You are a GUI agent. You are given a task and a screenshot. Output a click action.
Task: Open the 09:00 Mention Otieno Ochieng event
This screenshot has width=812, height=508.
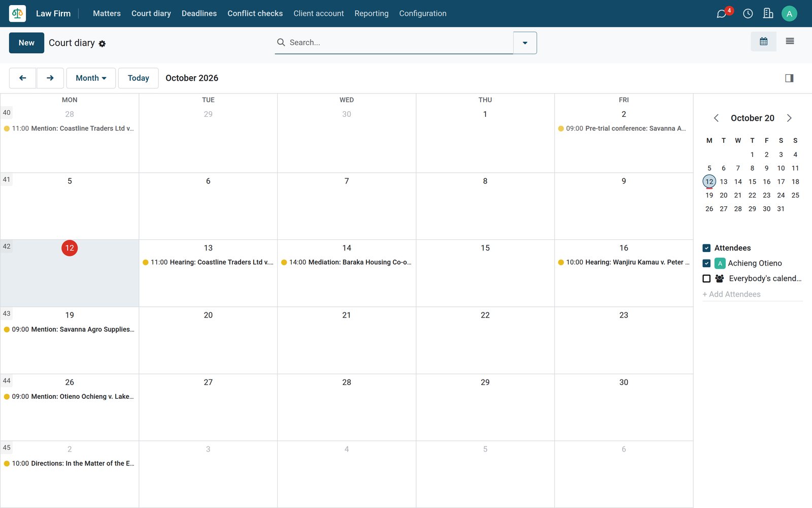[x=70, y=396]
